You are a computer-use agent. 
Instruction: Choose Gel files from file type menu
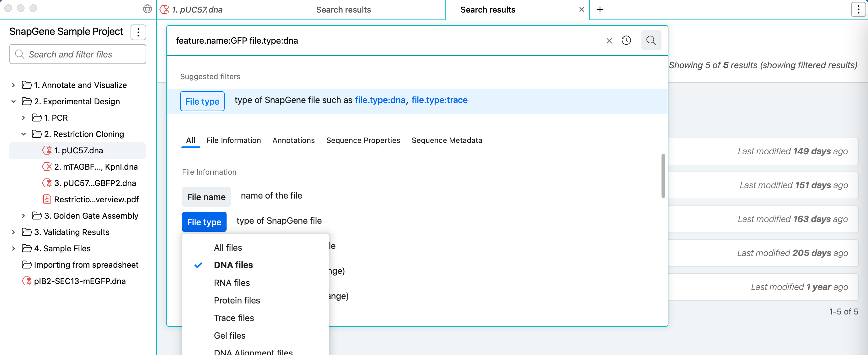pyautogui.click(x=255, y=336)
